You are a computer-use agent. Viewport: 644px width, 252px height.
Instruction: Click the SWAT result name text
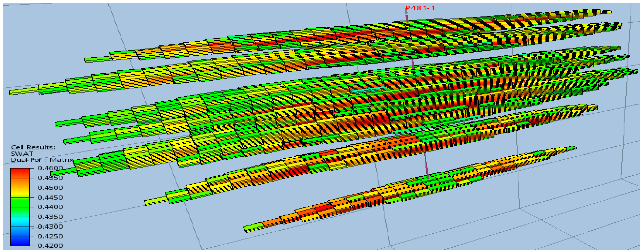22,154
